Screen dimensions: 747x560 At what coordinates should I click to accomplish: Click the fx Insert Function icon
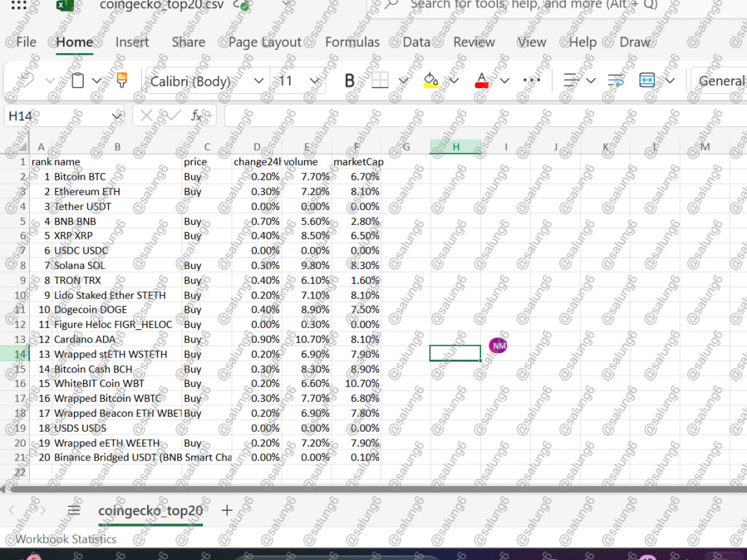tap(196, 116)
